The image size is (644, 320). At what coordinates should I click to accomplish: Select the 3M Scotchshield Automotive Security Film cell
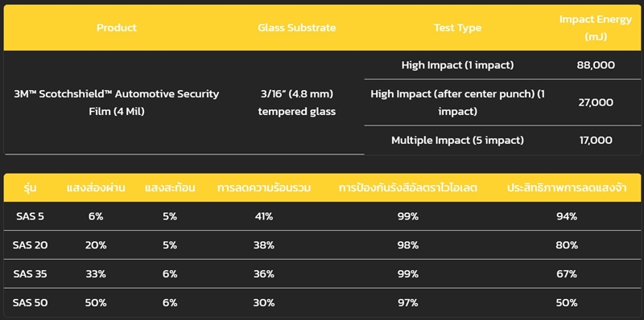tap(117, 103)
